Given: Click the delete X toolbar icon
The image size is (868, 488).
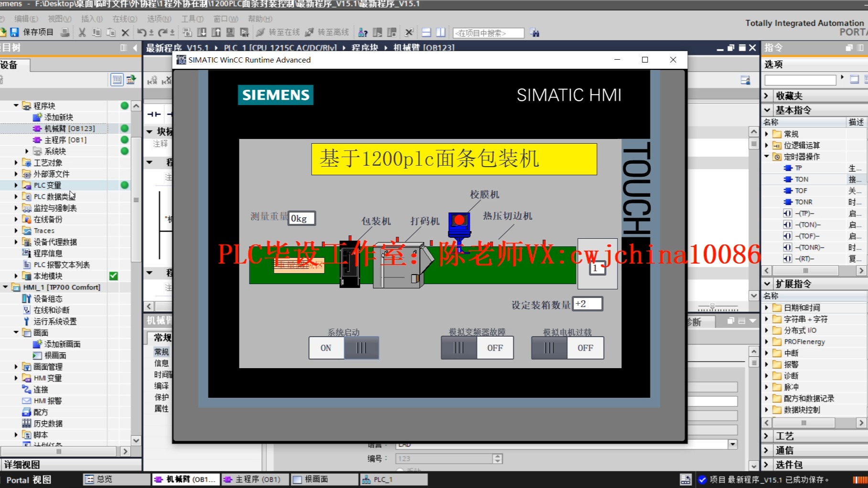Looking at the screenshot, I should point(125,32).
